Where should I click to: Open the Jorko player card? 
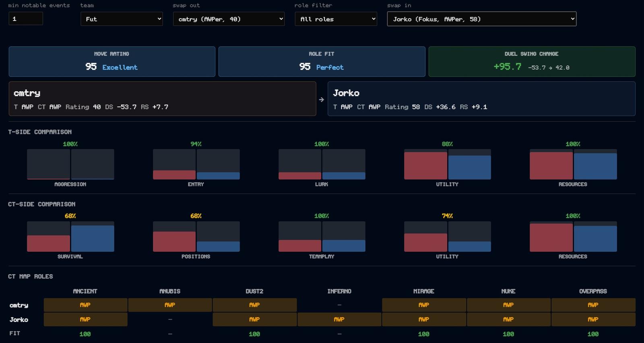pyautogui.click(x=481, y=99)
